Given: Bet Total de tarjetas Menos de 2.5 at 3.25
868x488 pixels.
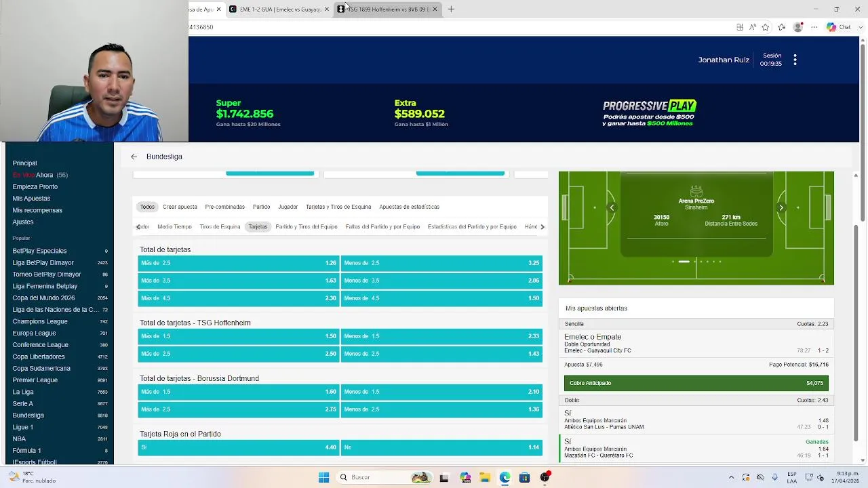Looking at the screenshot, I should pos(441,263).
